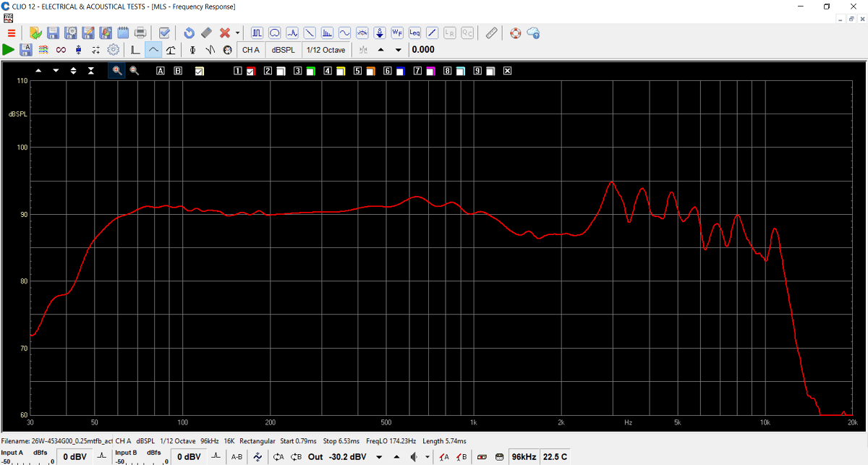The width and height of the screenshot is (868, 465).
Task: Toggle overlay 1 red checkbox
Action: [x=250, y=71]
